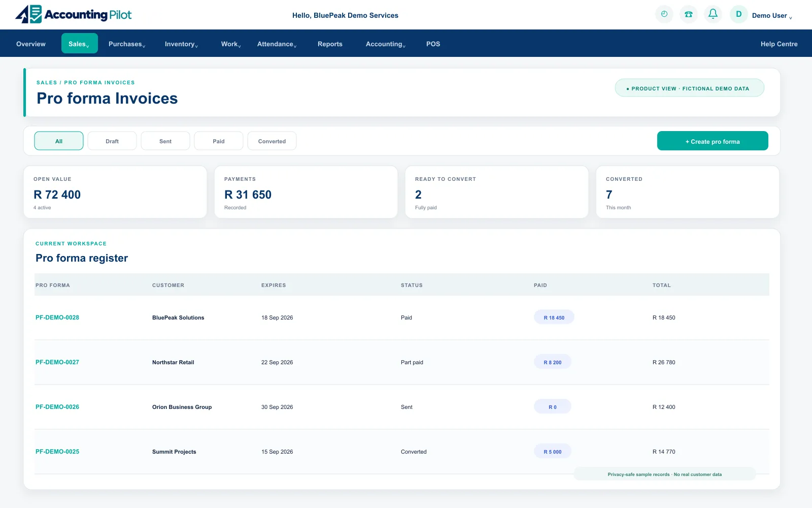Viewport: 812px width, 508px height.
Task: Filter by Draft pro formas
Action: coord(112,141)
